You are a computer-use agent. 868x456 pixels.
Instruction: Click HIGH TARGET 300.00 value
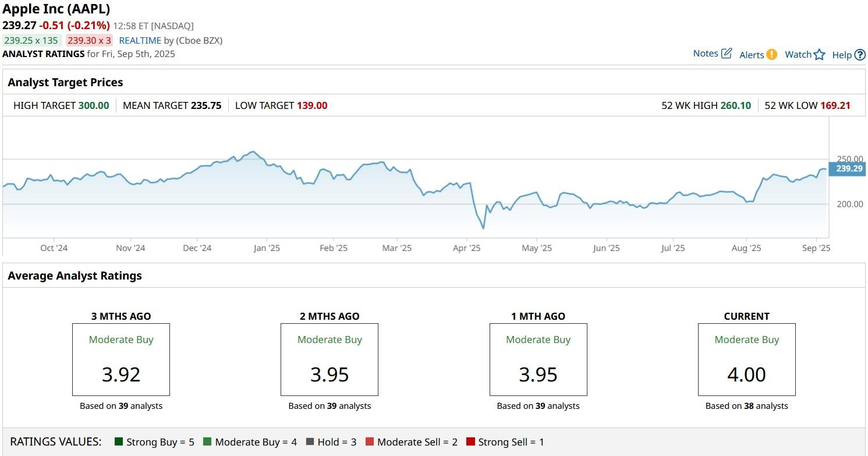94,105
